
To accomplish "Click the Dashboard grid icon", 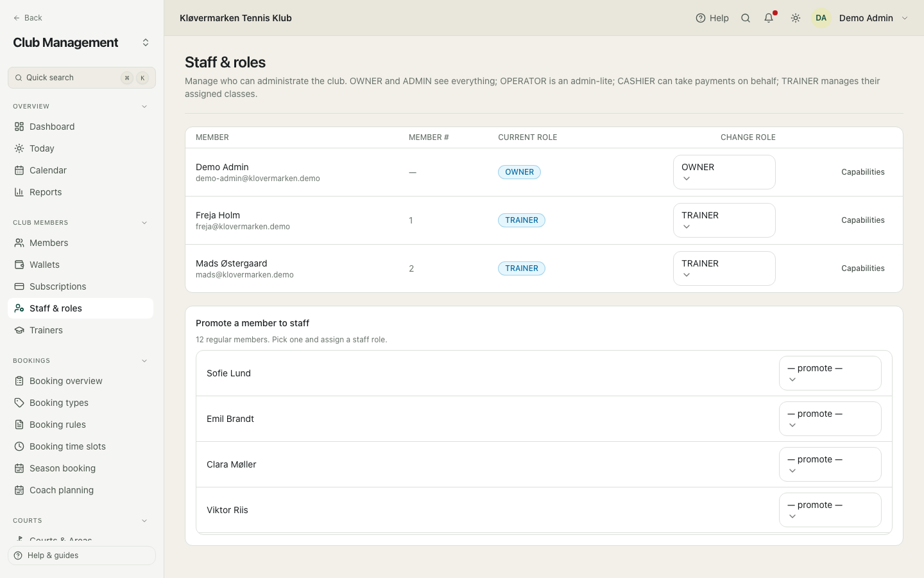I will point(19,127).
